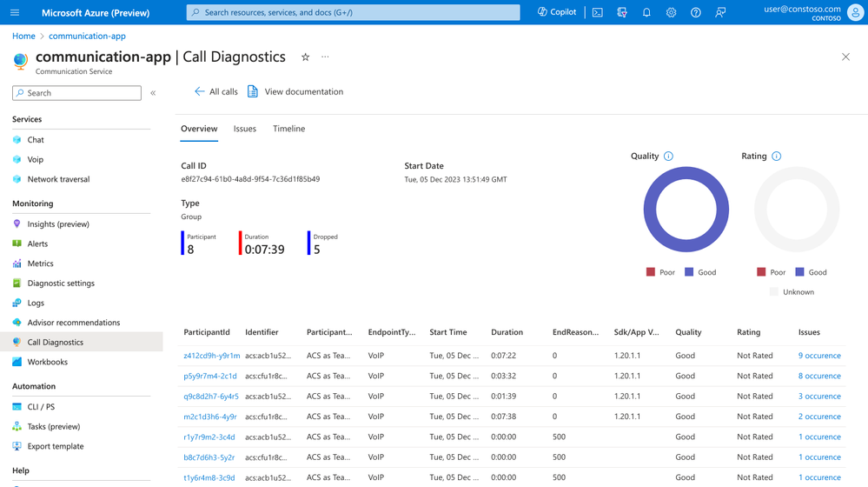868x487 pixels.
Task: Open the user account menu avatar
Action: click(x=855, y=13)
